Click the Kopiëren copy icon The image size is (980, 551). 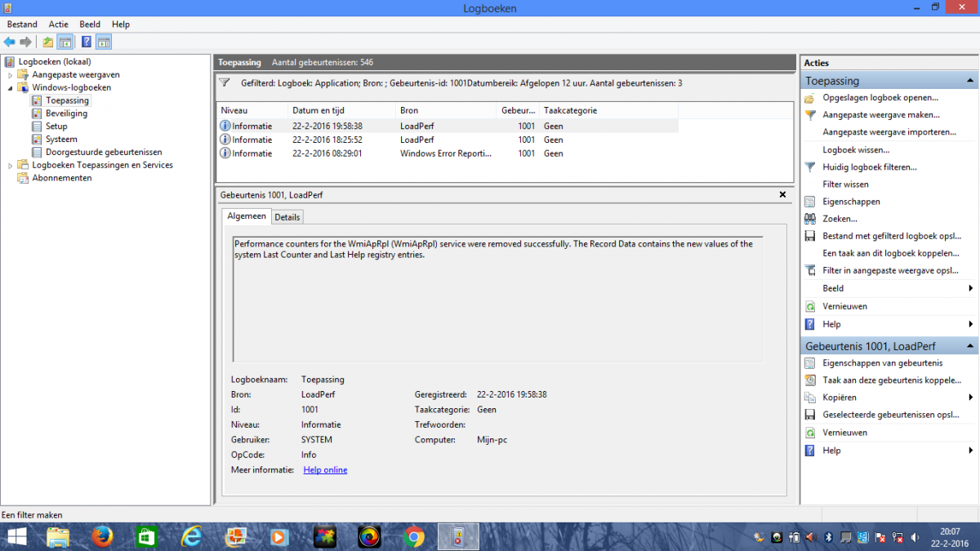tap(810, 398)
